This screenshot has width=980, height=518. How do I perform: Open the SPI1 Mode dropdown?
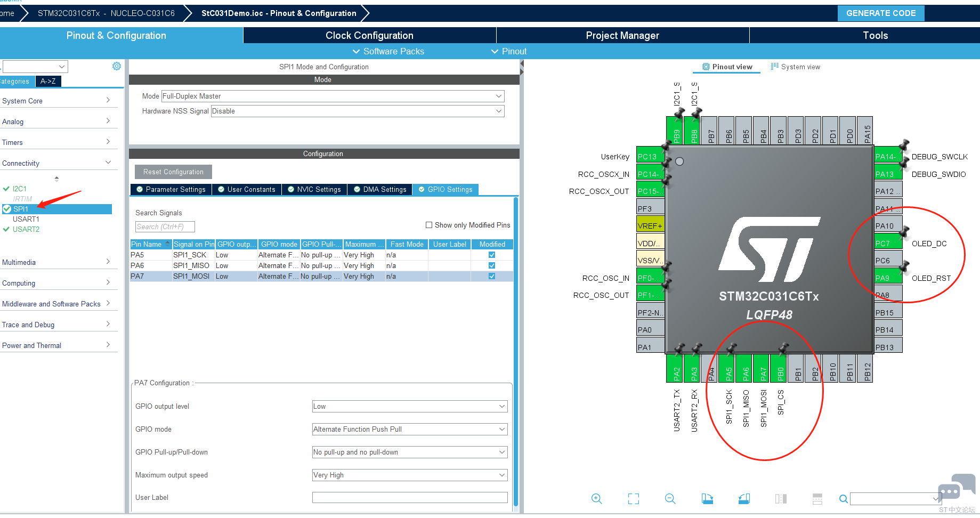[333, 96]
